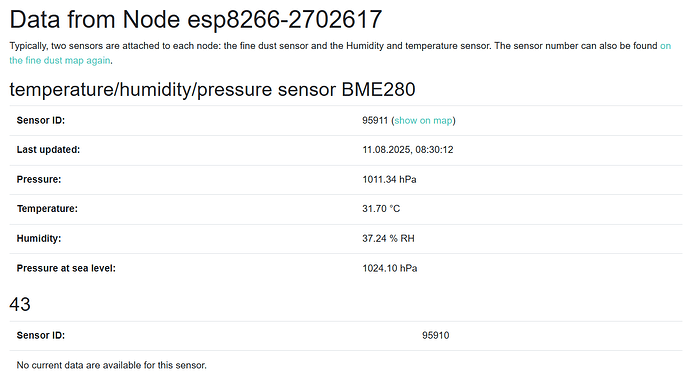
Task: Click the Pressure value 1011.34 hPa
Action: coord(389,180)
